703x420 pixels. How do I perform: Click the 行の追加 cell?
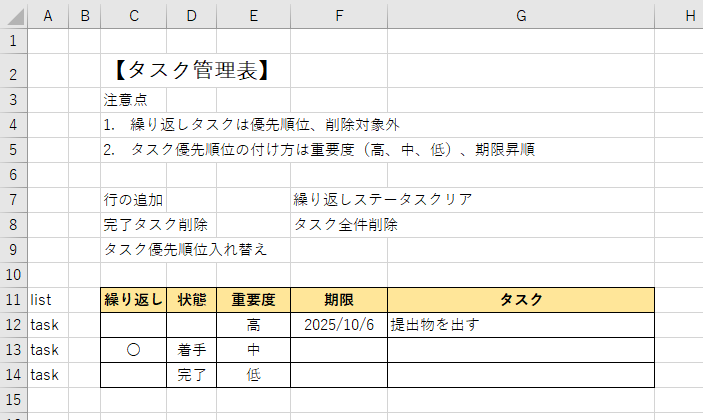click(133, 200)
